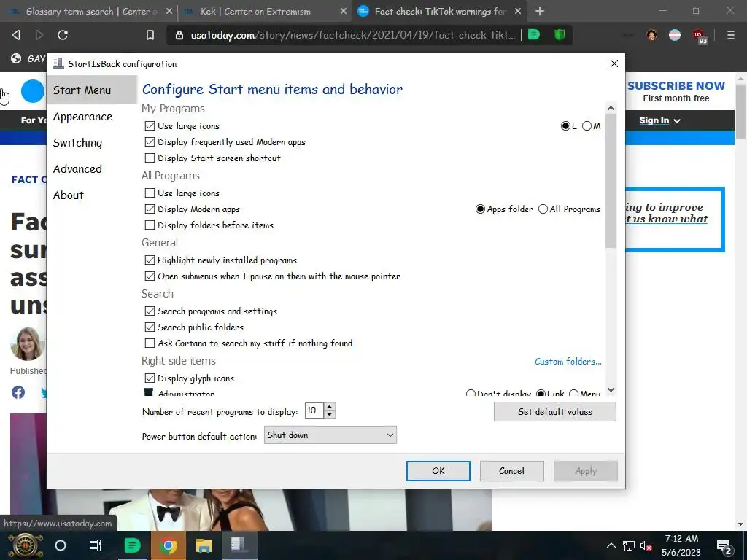Toggle Display Modern apps checkbox
This screenshot has height=560, width=747.
click(150, 209)
